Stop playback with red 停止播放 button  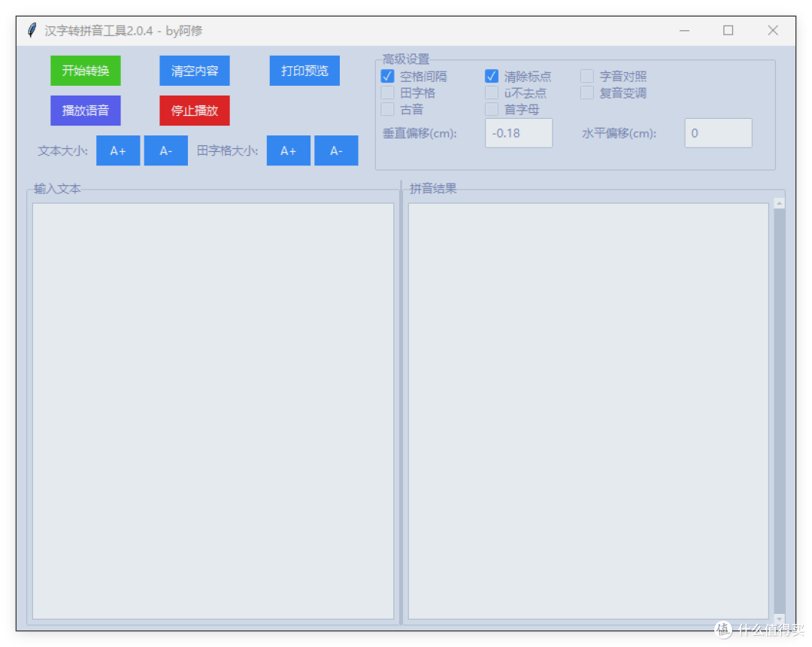pyautogui.click(x=194, y=111)
